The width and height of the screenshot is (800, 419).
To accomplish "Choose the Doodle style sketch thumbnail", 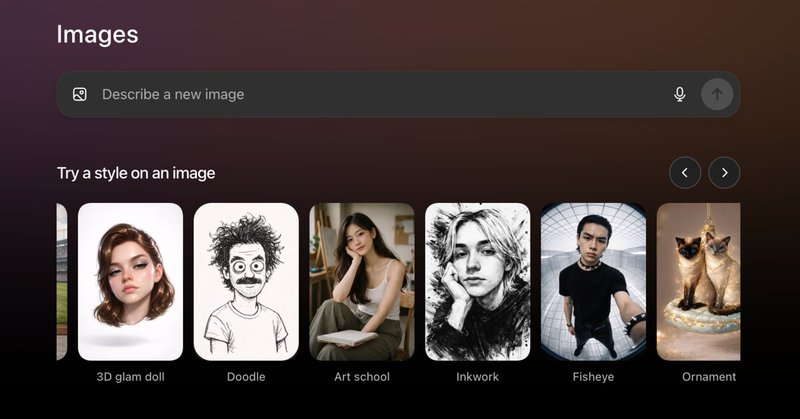I will pos(246,282).
